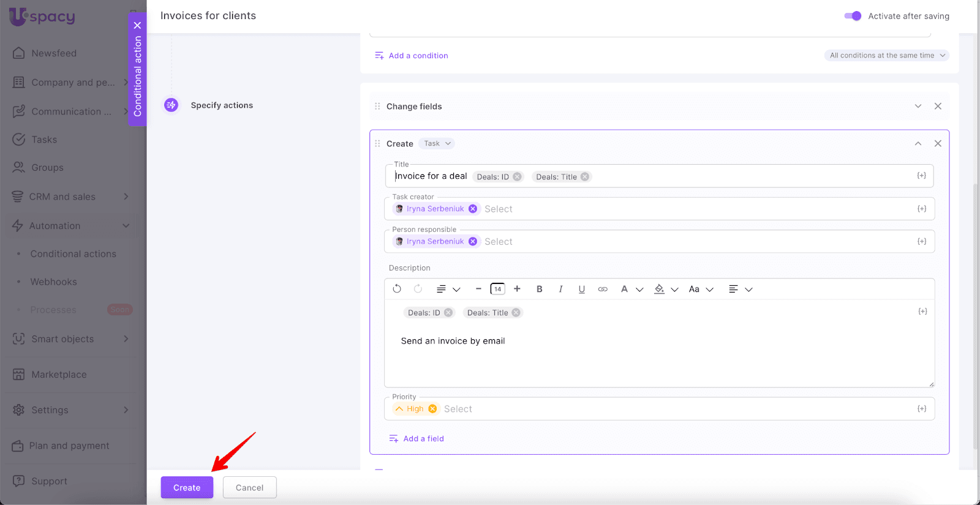The height and width of the screenshot is (505, 980).
Task: Remove Deals: ID tag from Title
Action: tap(518, 177)
